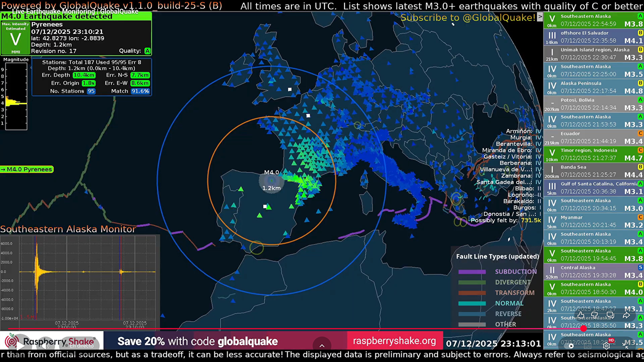644x362 pixels.
Task: Click the share arrow icon
Action: pos(626,315)
